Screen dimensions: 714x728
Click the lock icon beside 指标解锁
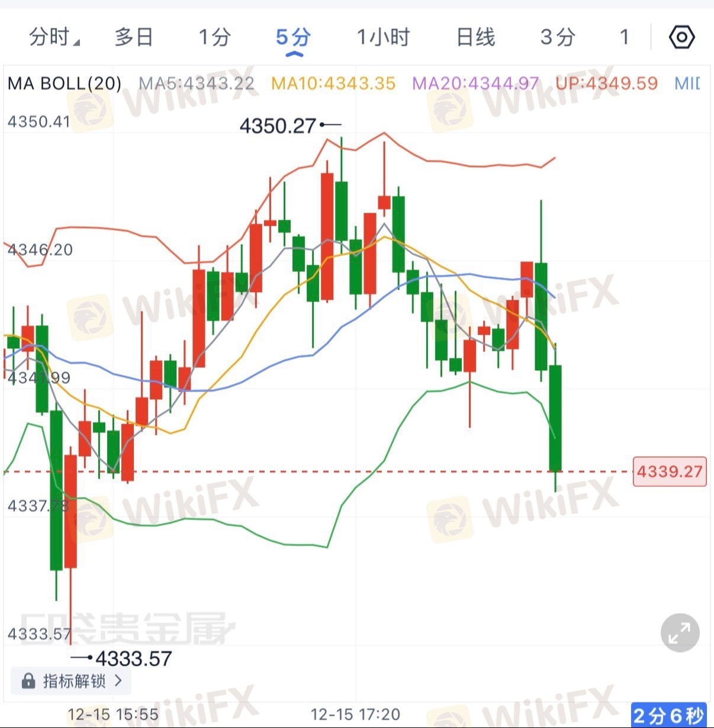pos(28,681)
